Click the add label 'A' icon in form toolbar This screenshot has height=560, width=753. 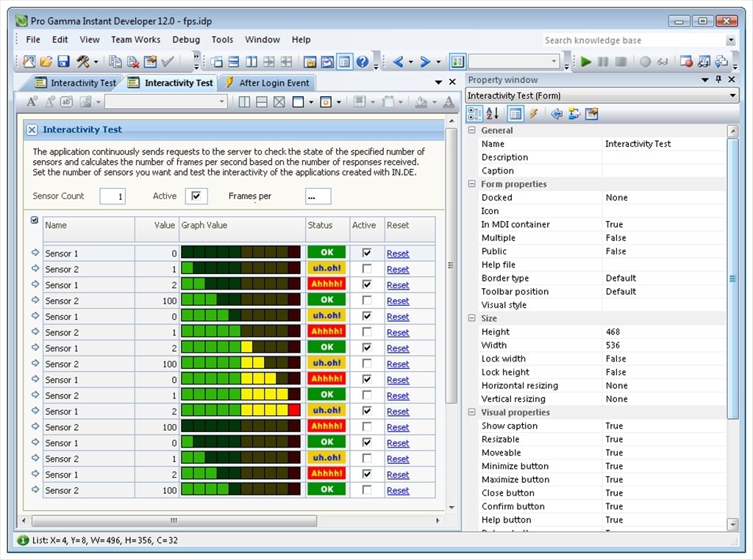(x=32, y=101)
